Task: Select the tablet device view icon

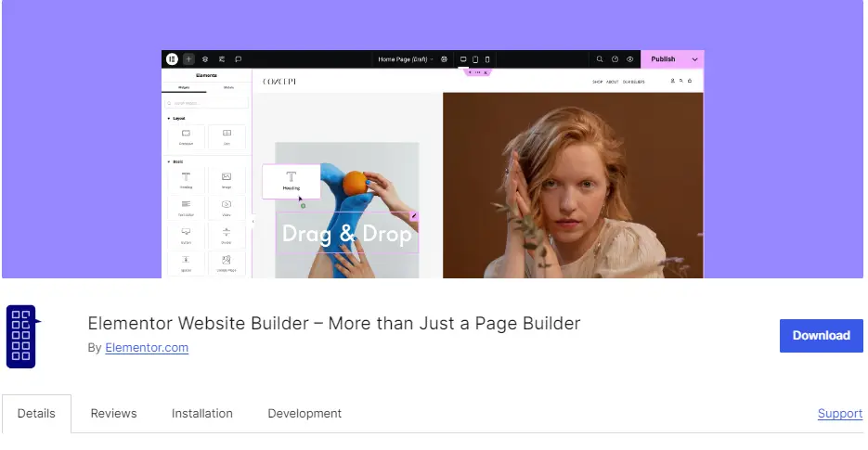Action: (475, 59)
